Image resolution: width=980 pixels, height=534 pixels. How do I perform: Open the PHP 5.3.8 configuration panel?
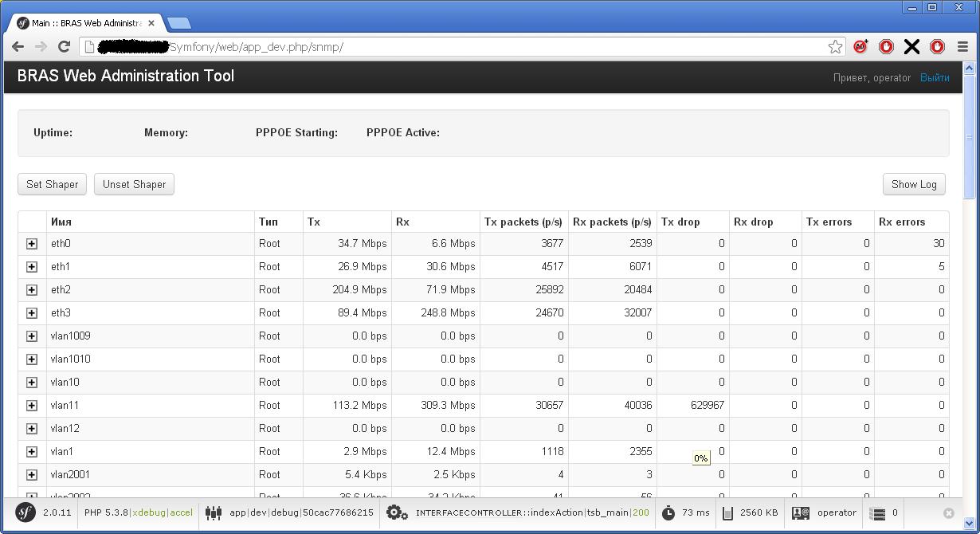point(139,512)
